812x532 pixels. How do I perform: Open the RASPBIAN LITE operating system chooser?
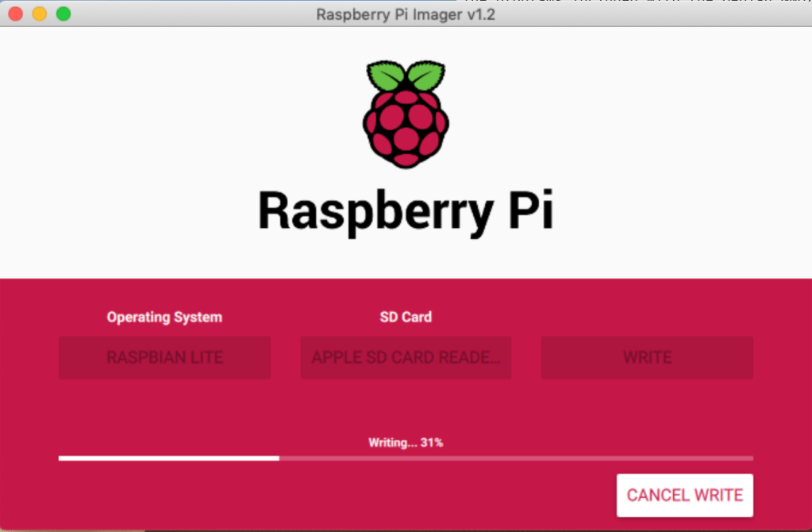click(164, 357)
